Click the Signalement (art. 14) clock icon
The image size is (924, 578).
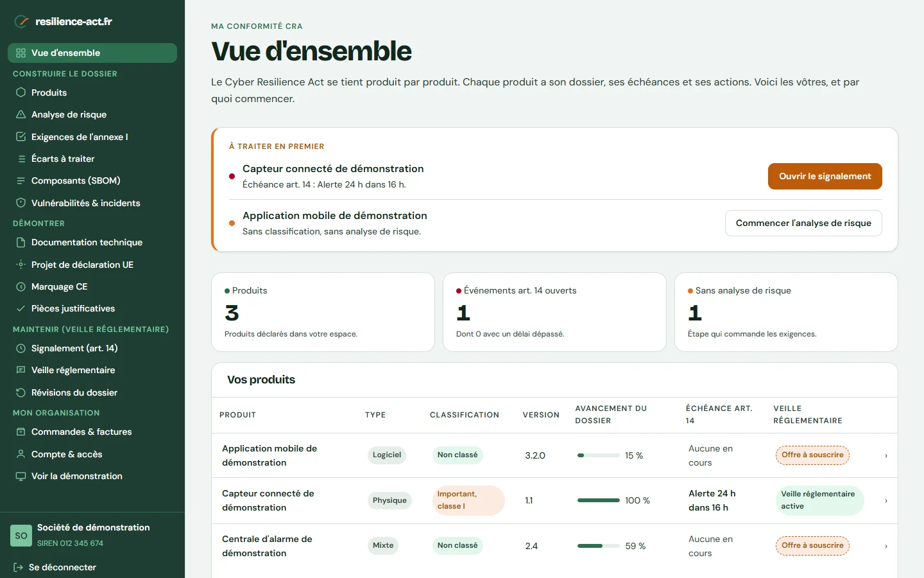coord(21,348)
